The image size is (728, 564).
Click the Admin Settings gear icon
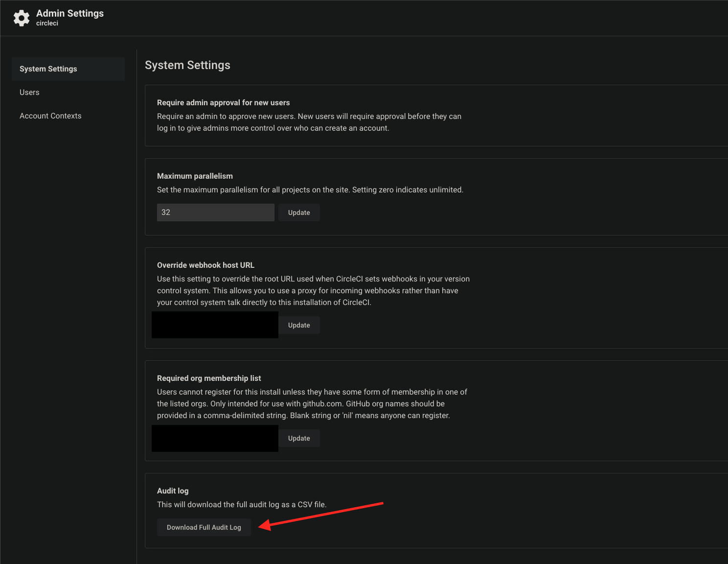22,18
